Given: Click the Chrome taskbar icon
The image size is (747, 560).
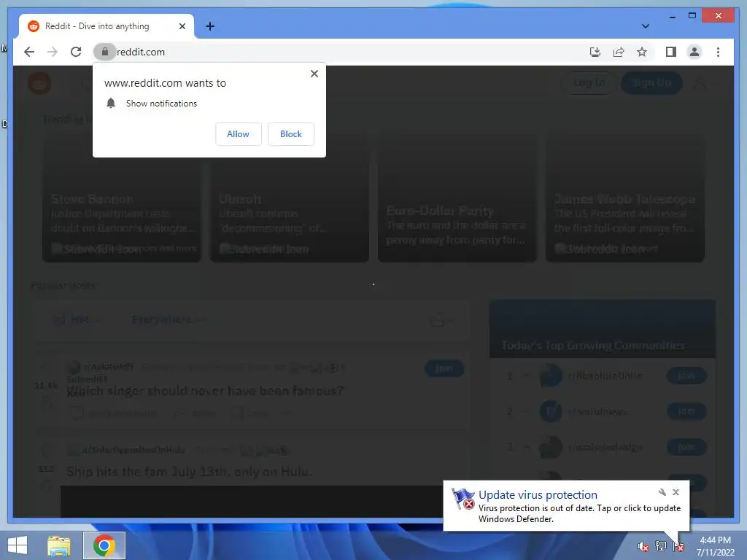Looking at the screenshot, I should [104, 545].
